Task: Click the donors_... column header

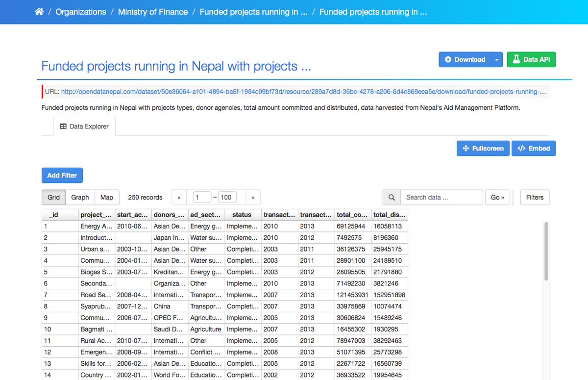Action: coord(170,214)
